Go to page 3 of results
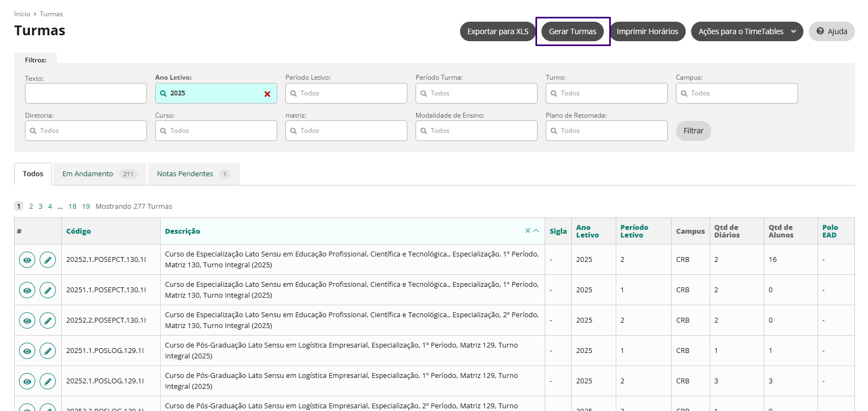 (40, 206)
